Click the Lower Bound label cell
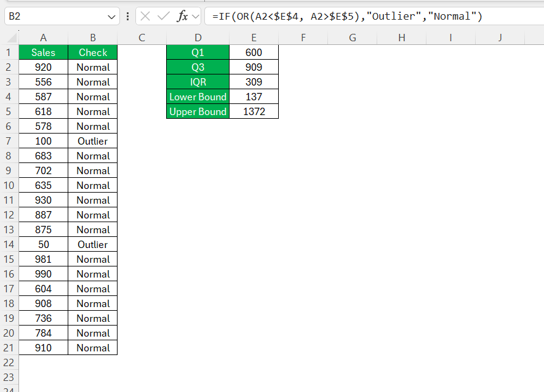Image resolution: width=544 pixels, height=392 pixels. click(x=198, y=97)
